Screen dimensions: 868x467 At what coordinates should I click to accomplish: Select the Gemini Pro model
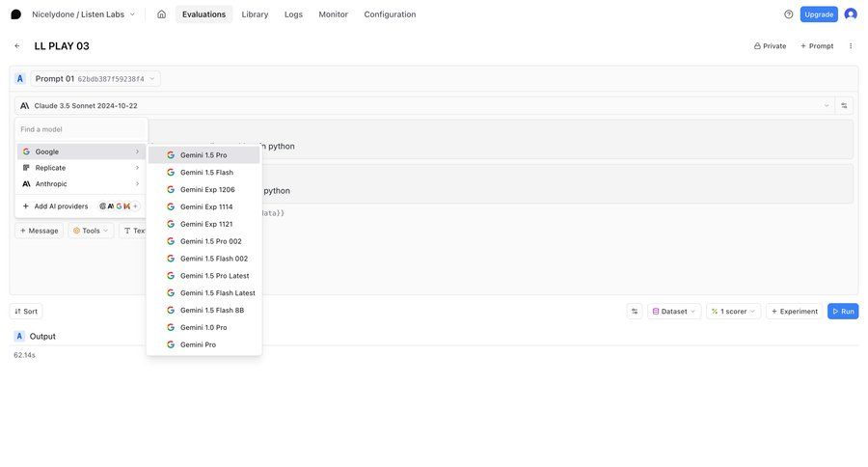coord(203,344)
